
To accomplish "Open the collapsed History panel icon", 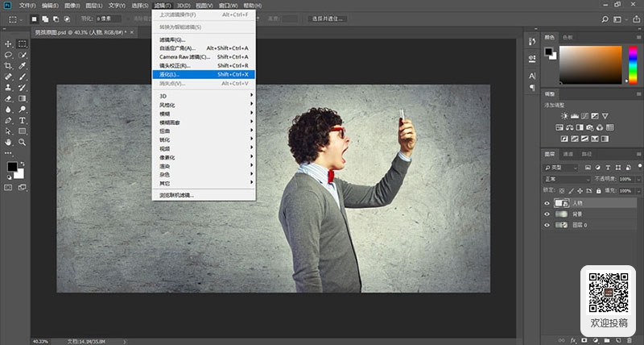I will click(532, 42).
